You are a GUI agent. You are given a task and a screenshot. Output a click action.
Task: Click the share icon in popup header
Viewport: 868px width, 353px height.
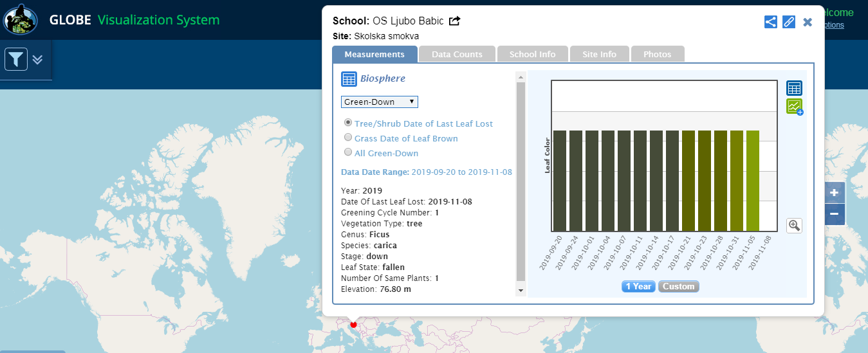pyautogui.click(x=770, y=22)
